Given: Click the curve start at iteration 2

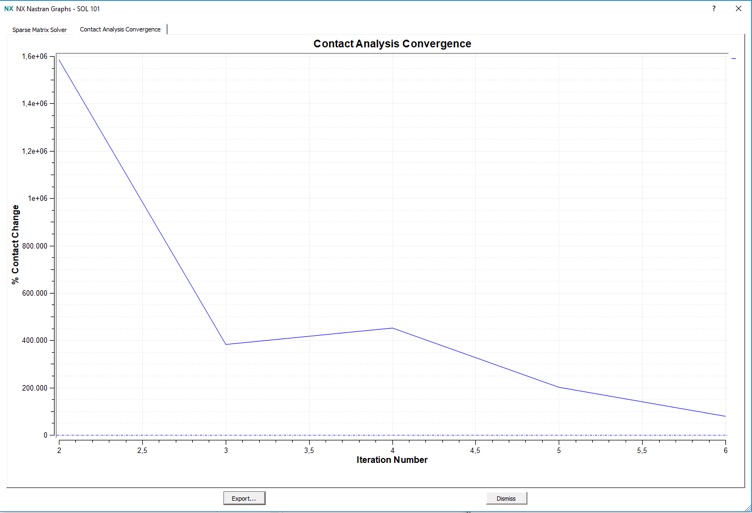Looking at the screenshot, I should pyautogui.click(x=60, y=59).
